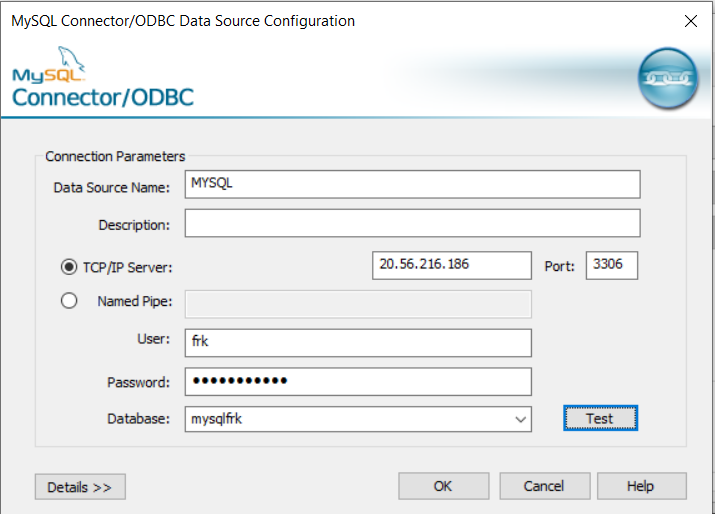Click the User field containing frk
The height and width of the screenshot is (514, 715).
point(358,343)
